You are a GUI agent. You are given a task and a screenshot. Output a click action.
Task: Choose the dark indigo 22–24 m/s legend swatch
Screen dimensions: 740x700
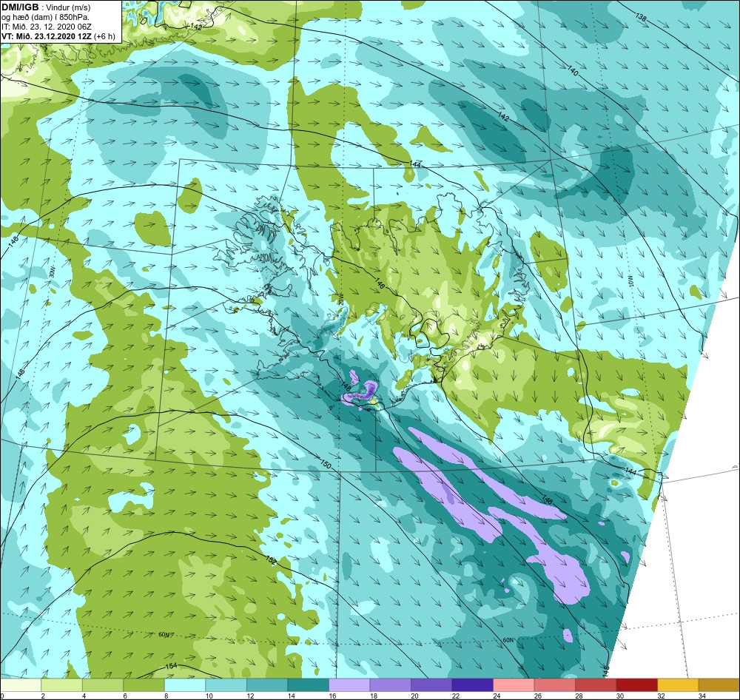pyautogui.click(x=472, y=684)
